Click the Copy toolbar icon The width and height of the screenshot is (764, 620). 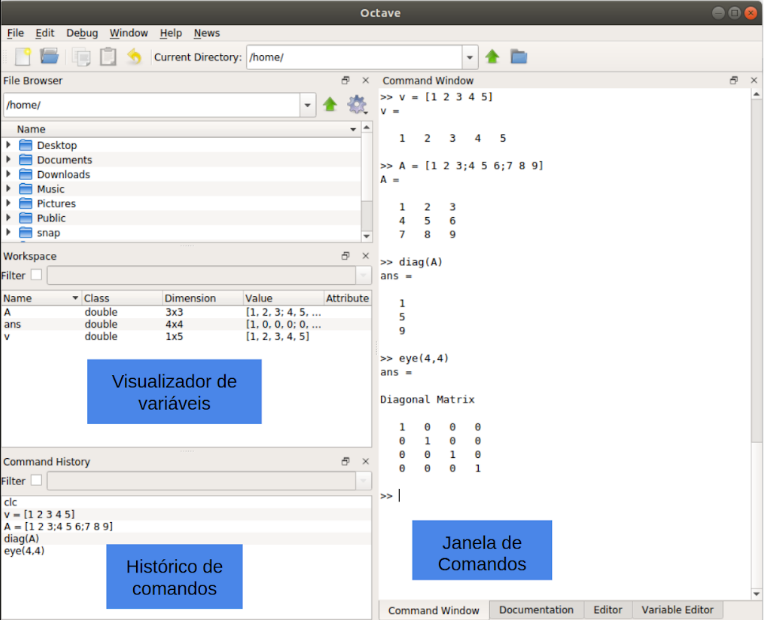tap(81, 57)
